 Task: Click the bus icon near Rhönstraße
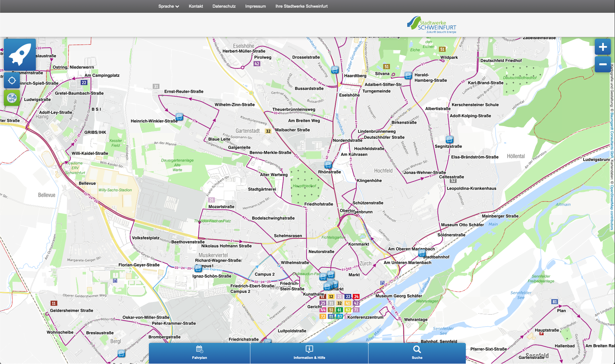coord(328,165)
